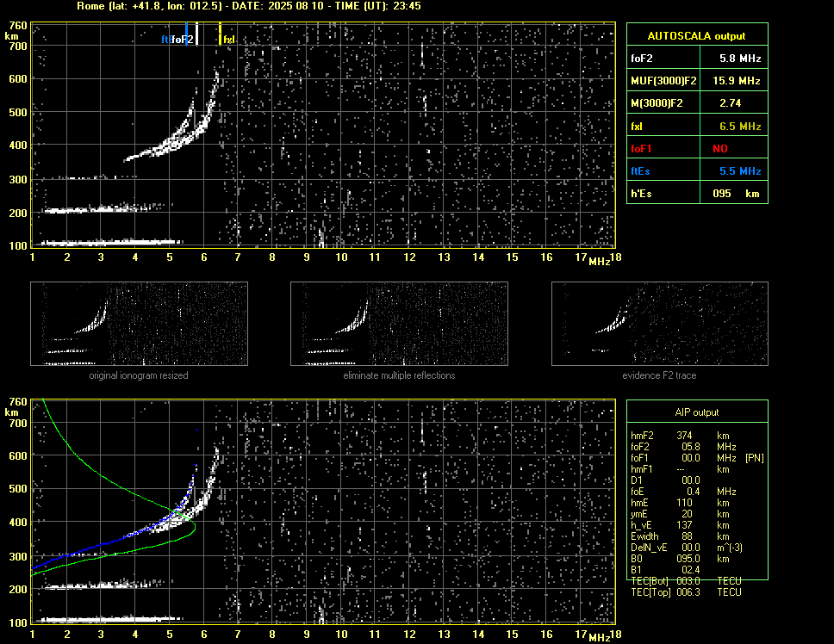Click the h_vE value '137'
The height and width of the screenshot is (644, 834).
click(684, 525)
